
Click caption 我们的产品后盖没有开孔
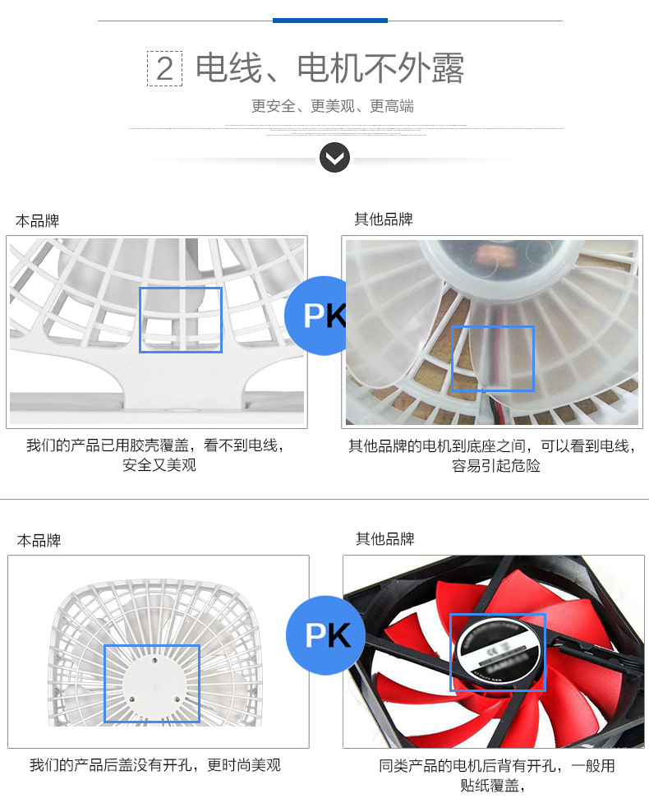click(x=110, y=765)
